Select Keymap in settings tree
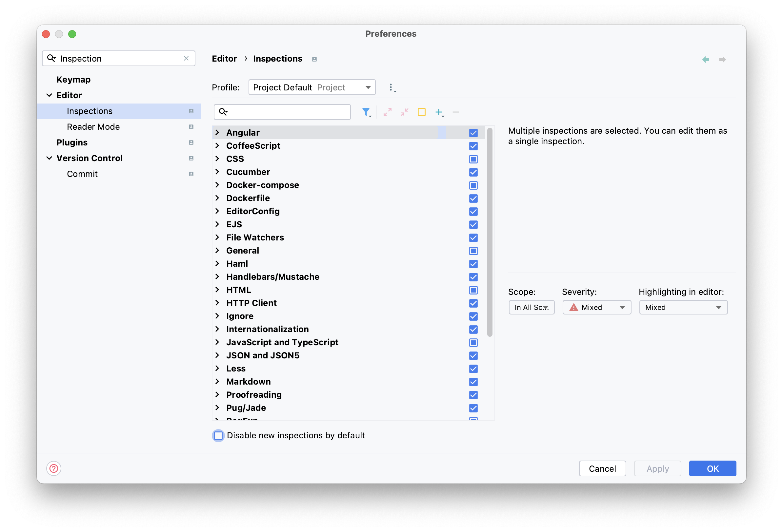 tap(73, 80)
